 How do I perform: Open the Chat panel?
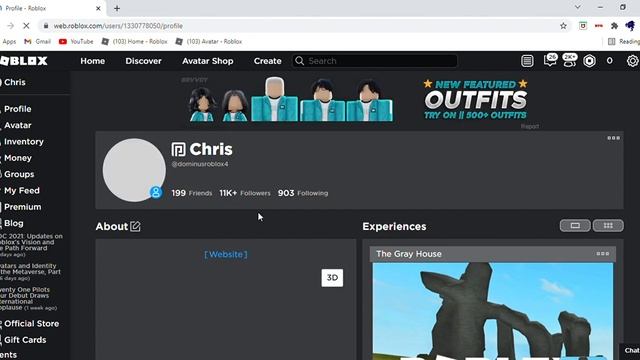[x=631, y=351]
